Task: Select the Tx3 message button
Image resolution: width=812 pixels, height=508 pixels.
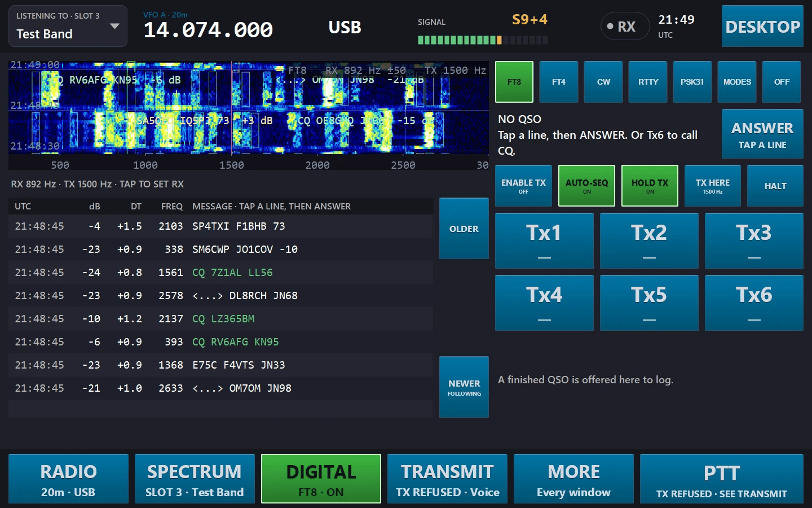Action: tap(754, 240)
